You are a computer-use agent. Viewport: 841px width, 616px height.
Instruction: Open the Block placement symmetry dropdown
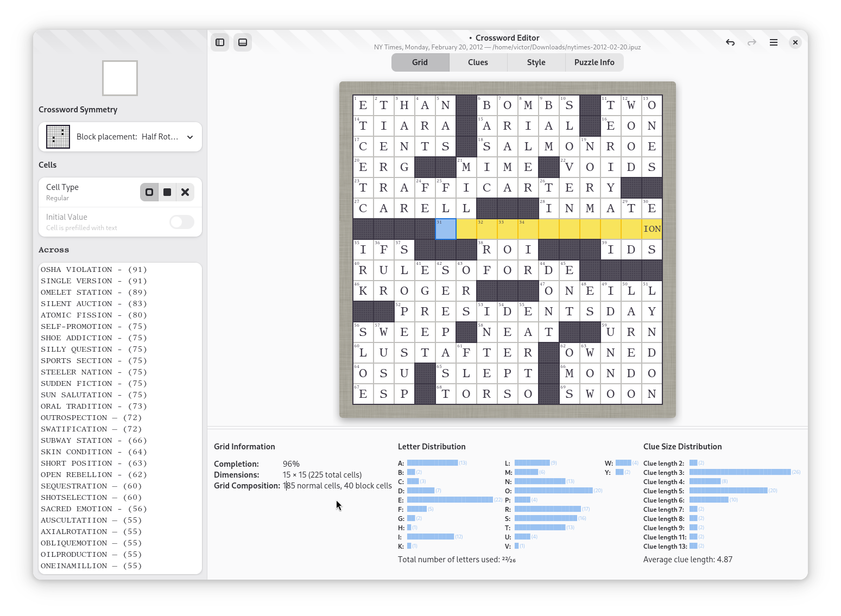click(120, 137)
